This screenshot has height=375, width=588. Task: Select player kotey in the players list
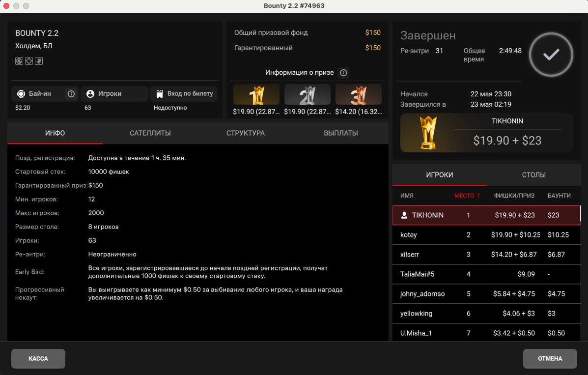tap(409, 235)
